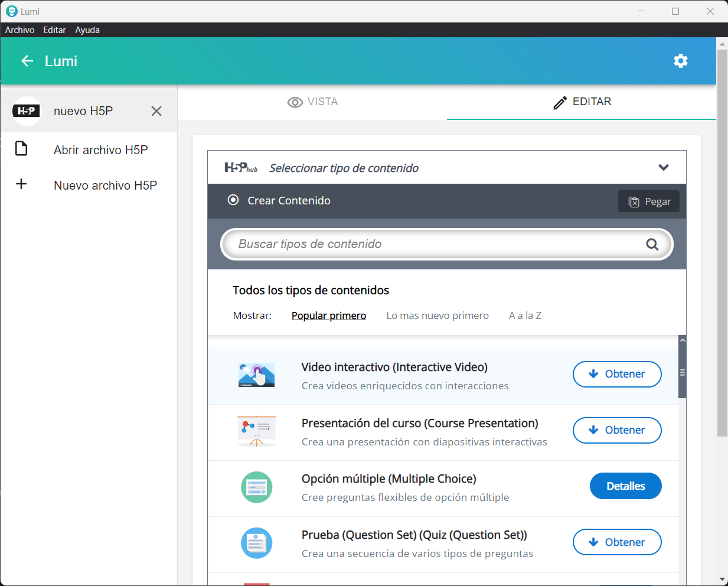Screen dimensions: 728x586
Task: Open settings with the gear icon
Action: pyautogui.click(x=681, y=61)
